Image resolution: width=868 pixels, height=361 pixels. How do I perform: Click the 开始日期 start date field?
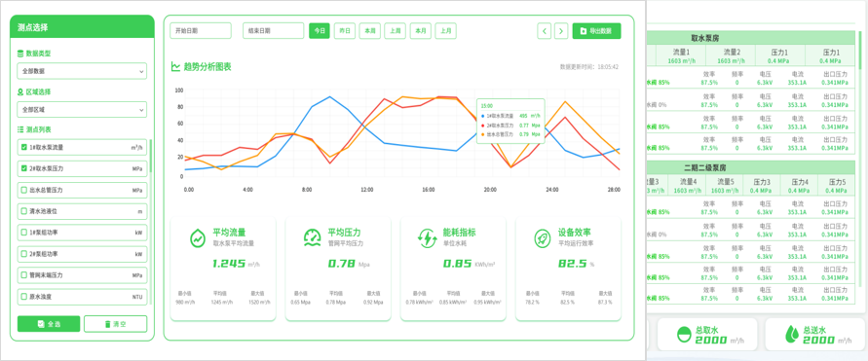click(201, 31)
